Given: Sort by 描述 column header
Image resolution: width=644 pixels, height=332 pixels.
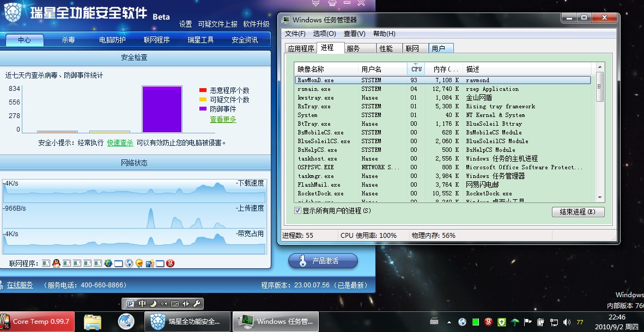Looking at the screenshot, I should pos(527,69).
